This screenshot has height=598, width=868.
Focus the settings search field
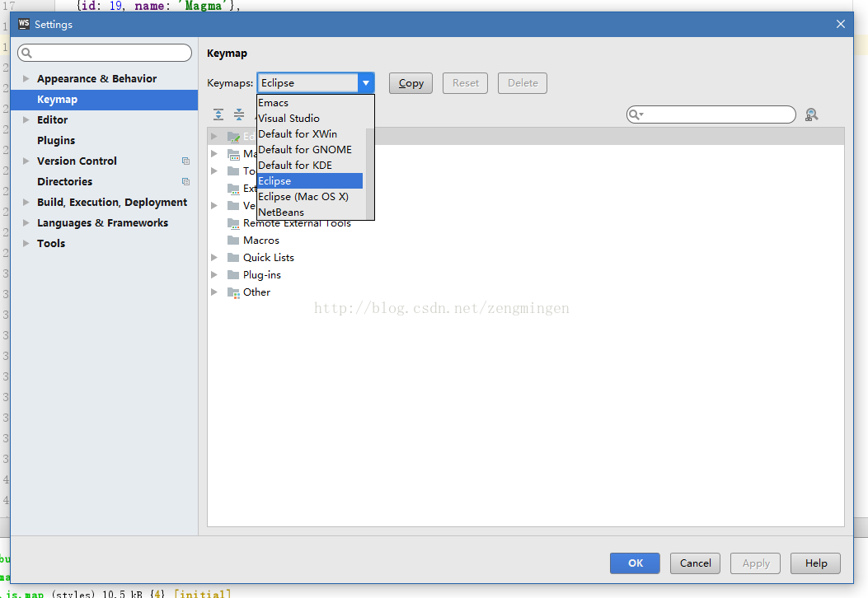[x=105, y=53]
